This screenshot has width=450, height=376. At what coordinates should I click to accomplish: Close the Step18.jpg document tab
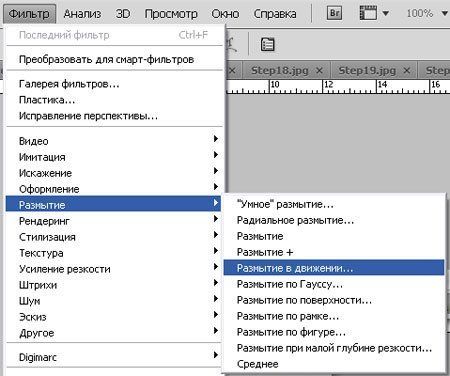319,70
